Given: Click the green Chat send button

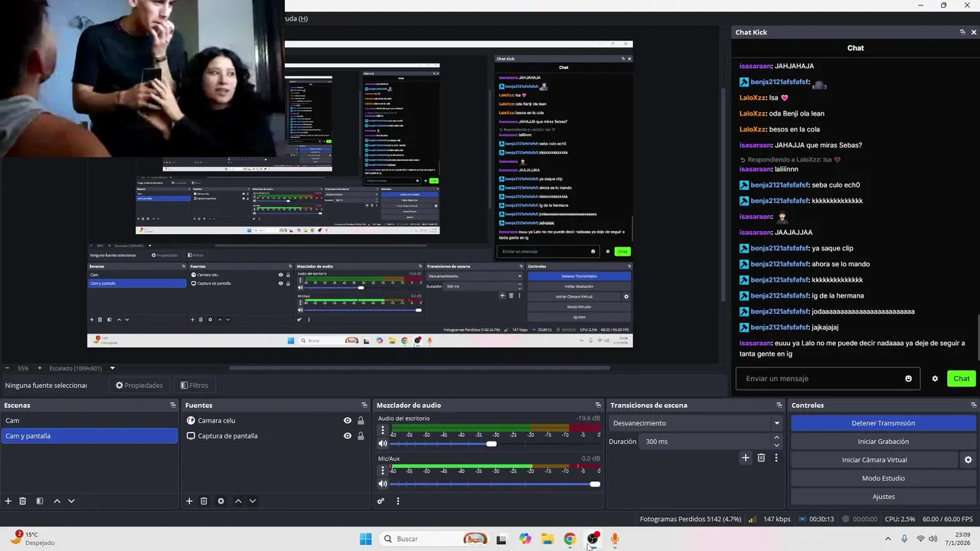Looking at the screenshot, I should [962, 379].
